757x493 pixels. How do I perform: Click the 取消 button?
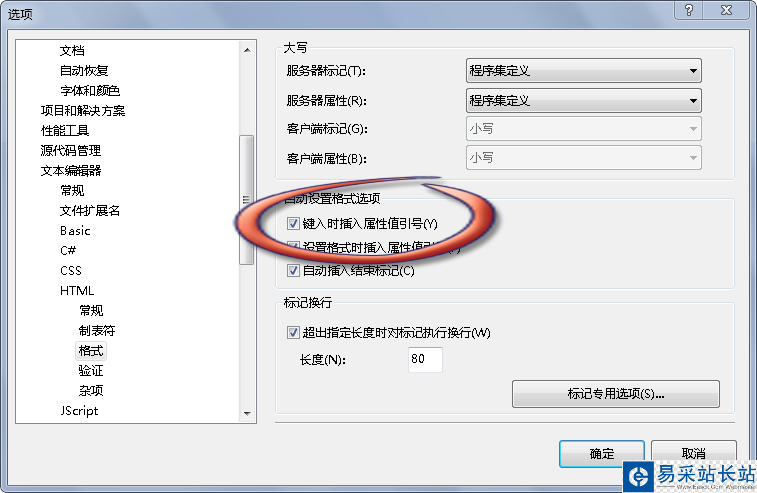pos(693,453)
